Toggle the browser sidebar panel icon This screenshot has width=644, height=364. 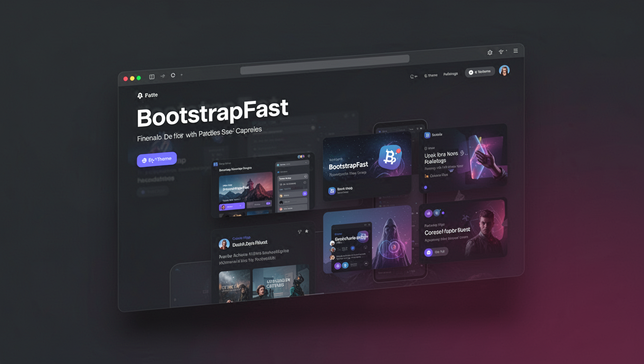click(152, 77)
